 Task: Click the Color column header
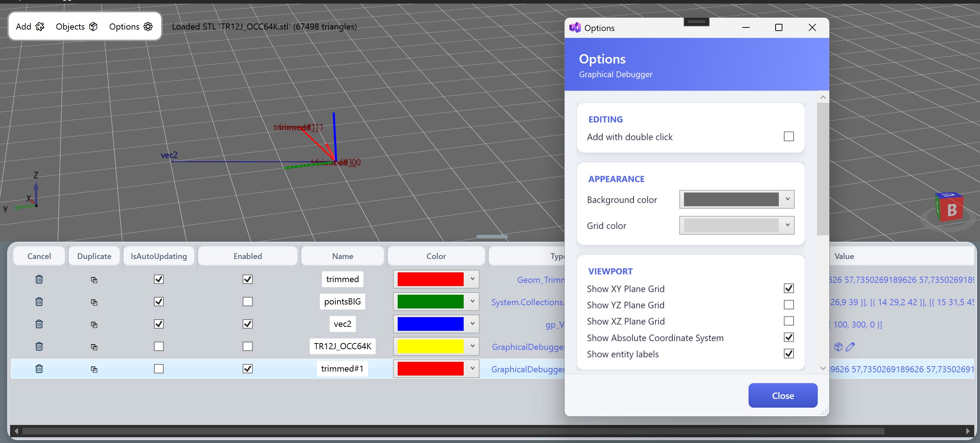436,256
